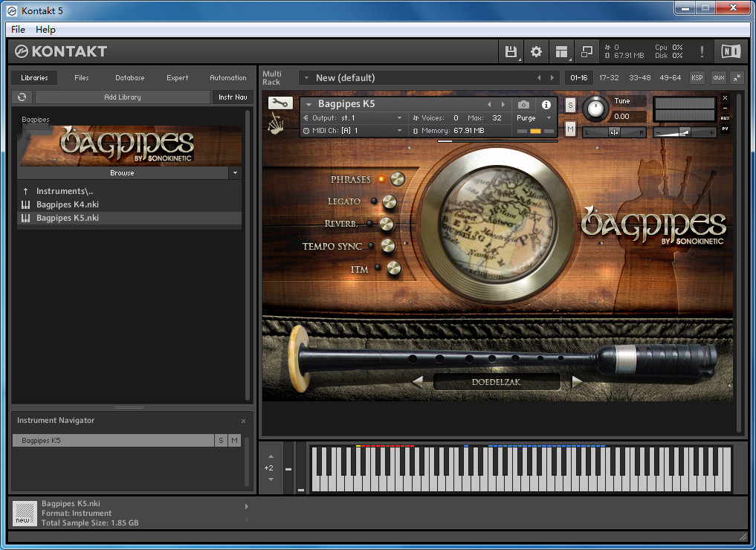756x550 pixels.
Task: Shift the keyboard octave down
Action: 271,479
